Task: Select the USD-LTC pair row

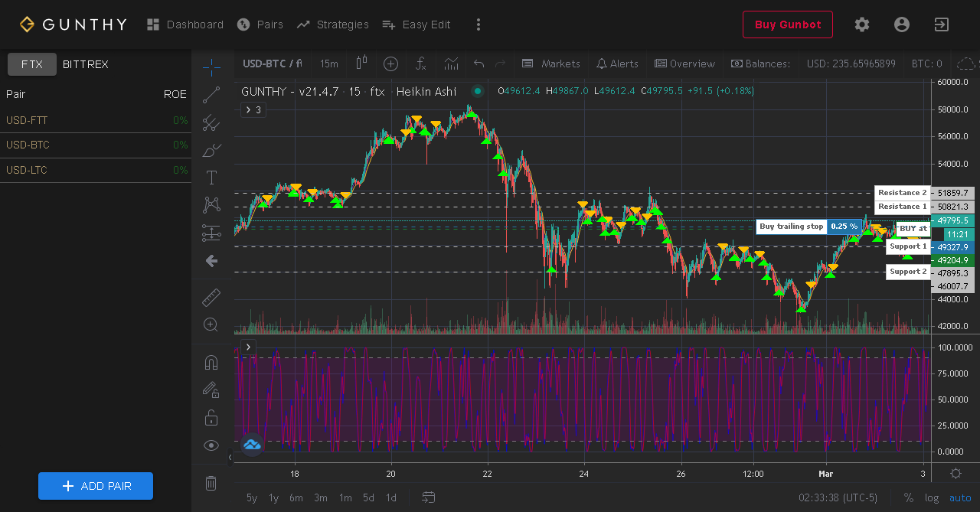Action: [96, 170]
